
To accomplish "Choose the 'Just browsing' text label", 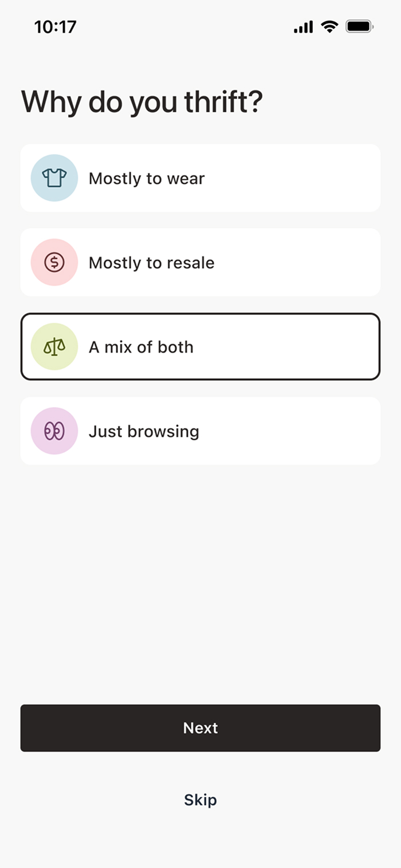I will click(144, 431).
